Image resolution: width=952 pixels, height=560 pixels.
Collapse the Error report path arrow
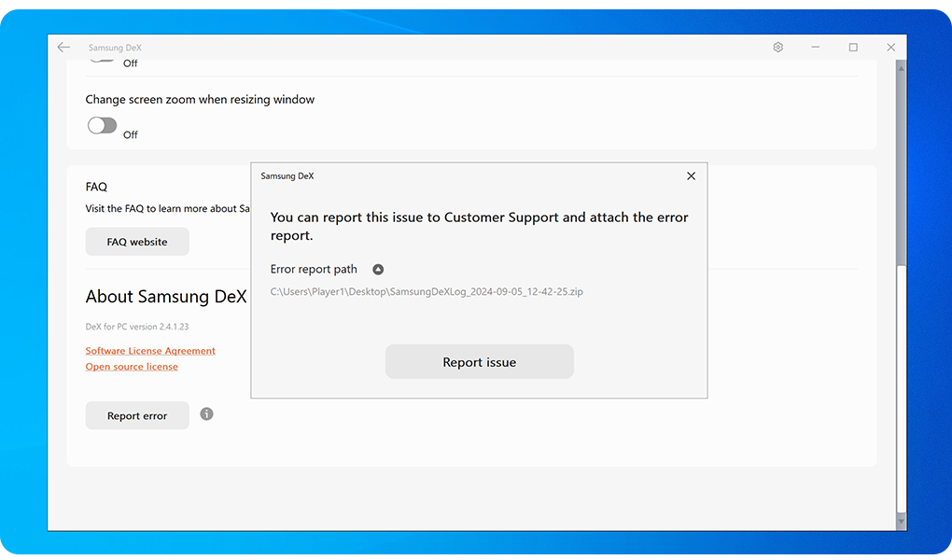[378, 269]
